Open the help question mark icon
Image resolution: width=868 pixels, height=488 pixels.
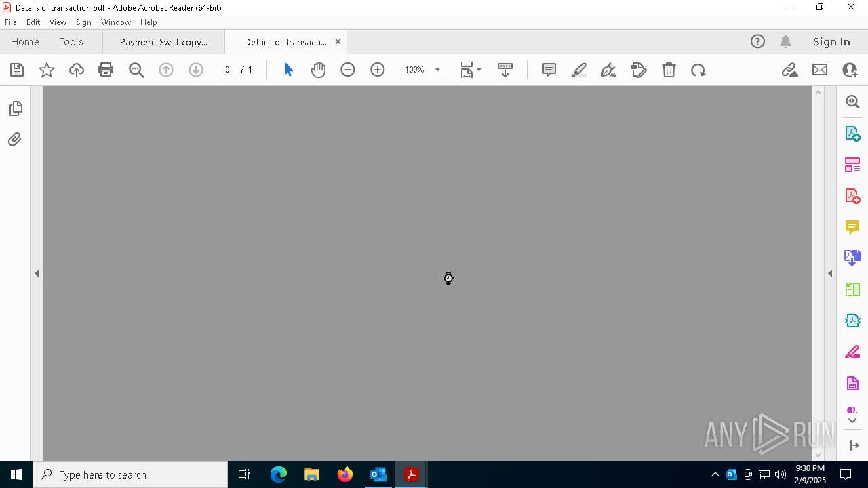(x=757, y=42)
